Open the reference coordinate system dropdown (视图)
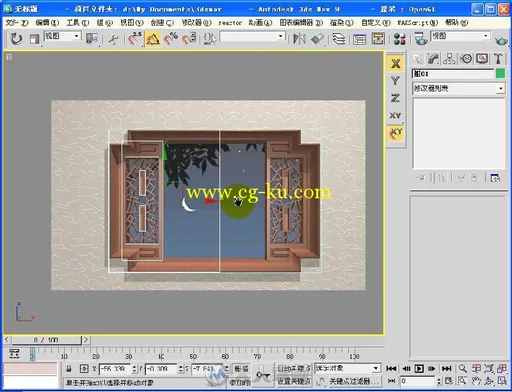512x392 pixels. 63,36
